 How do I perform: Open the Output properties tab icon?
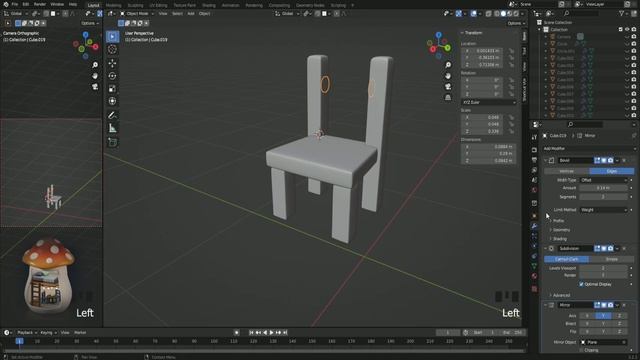pyautogui.click(x=534, y=160)
